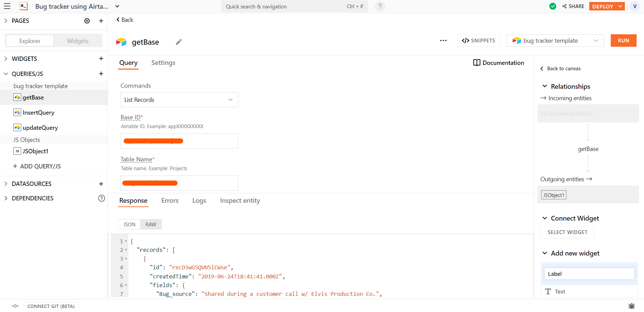Open the Pages settings gear icon
The width and height of the screenshot is (644, 312).
pos(87,21)
